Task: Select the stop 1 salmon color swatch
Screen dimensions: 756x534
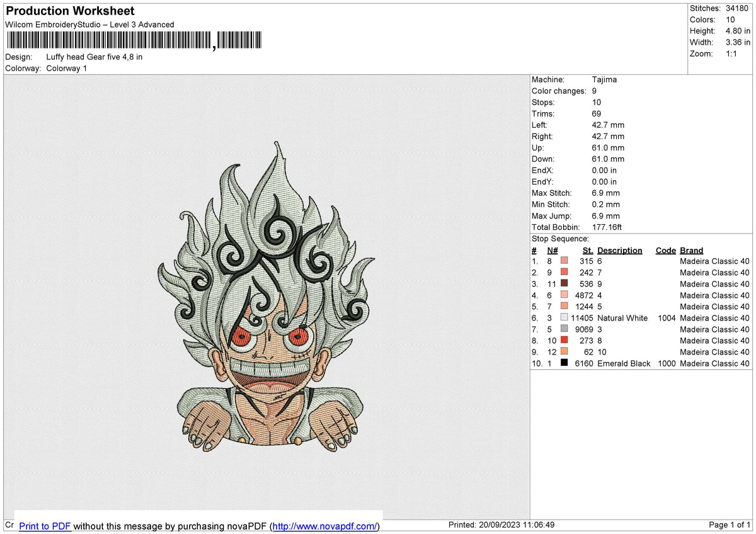Action: tap(564, 261)
